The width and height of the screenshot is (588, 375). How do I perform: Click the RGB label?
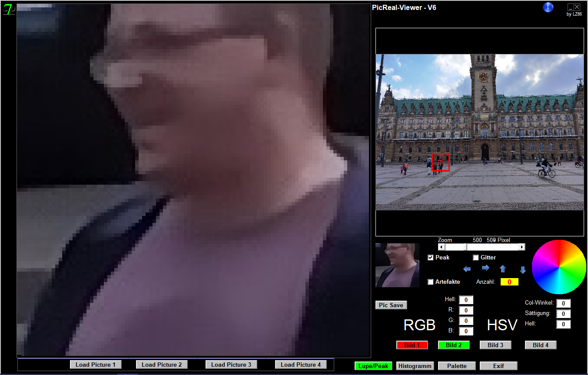[419, 325]
